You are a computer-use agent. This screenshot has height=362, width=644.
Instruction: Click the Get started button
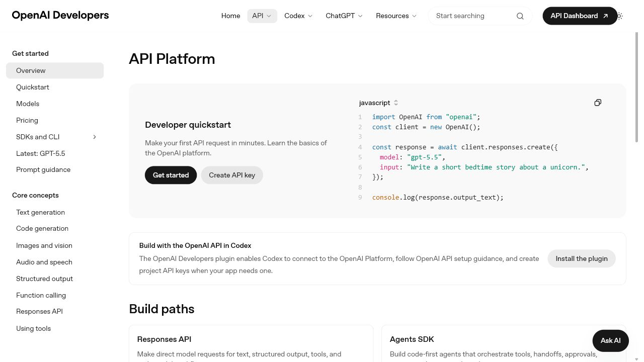(x=171, y=175)
